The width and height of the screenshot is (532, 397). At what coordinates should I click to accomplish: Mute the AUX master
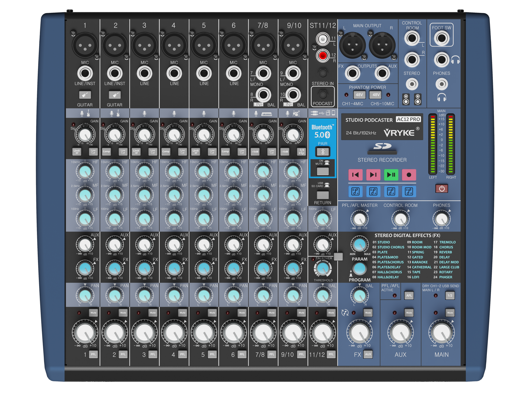pyautogui.click(x=409, y=313)
